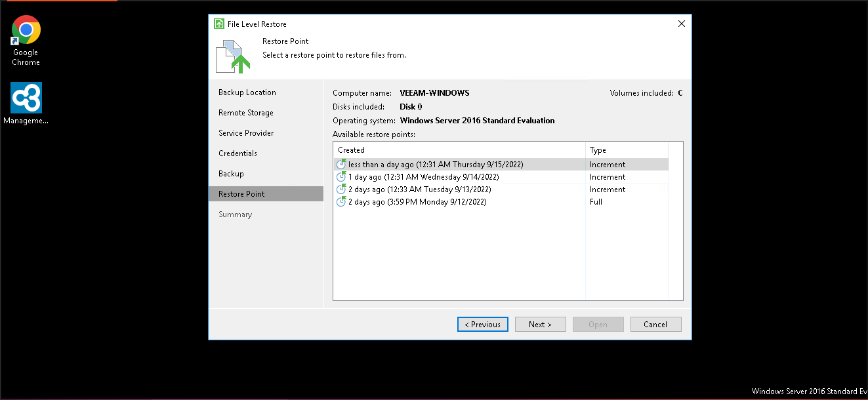
Task: Switch to the Credentials step
Action: (238, 153)
